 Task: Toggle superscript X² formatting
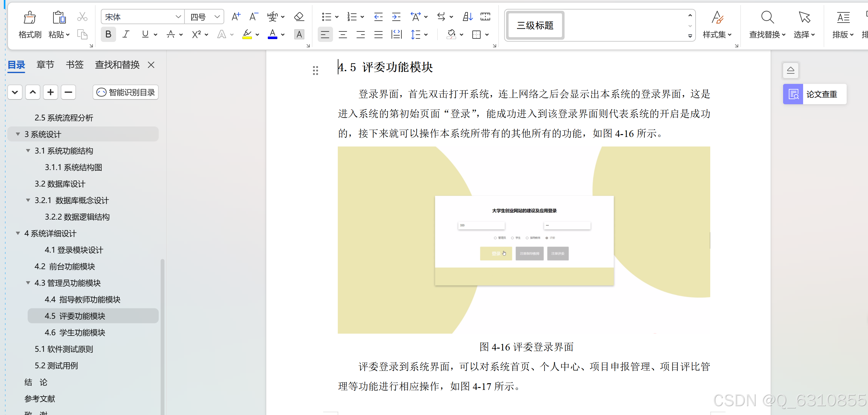point(197,34)
